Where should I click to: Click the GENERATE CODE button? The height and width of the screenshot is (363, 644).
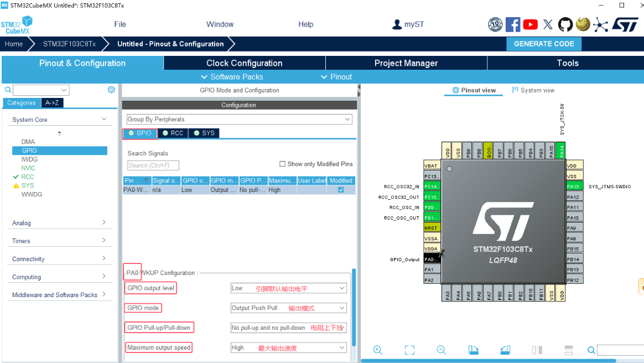click(544, 44)
